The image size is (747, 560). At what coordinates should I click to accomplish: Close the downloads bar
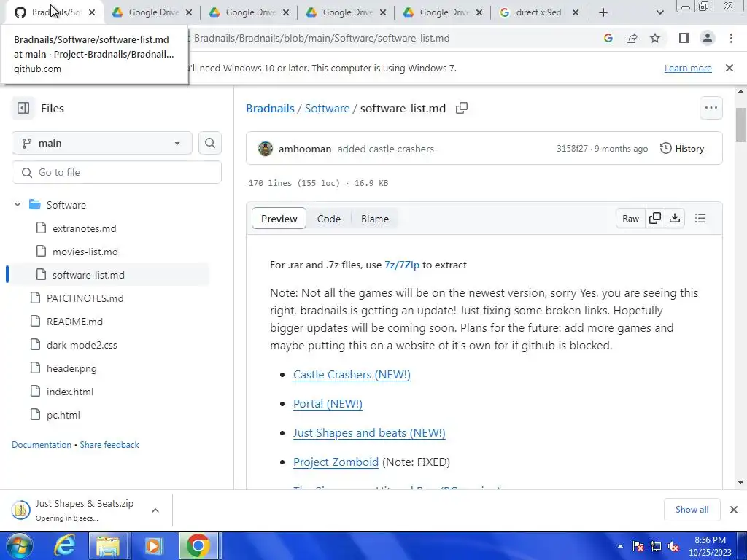point(734,510)
